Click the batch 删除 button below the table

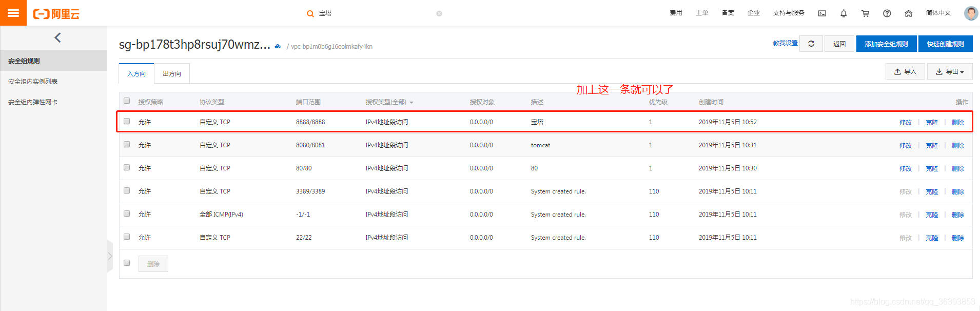153,264
